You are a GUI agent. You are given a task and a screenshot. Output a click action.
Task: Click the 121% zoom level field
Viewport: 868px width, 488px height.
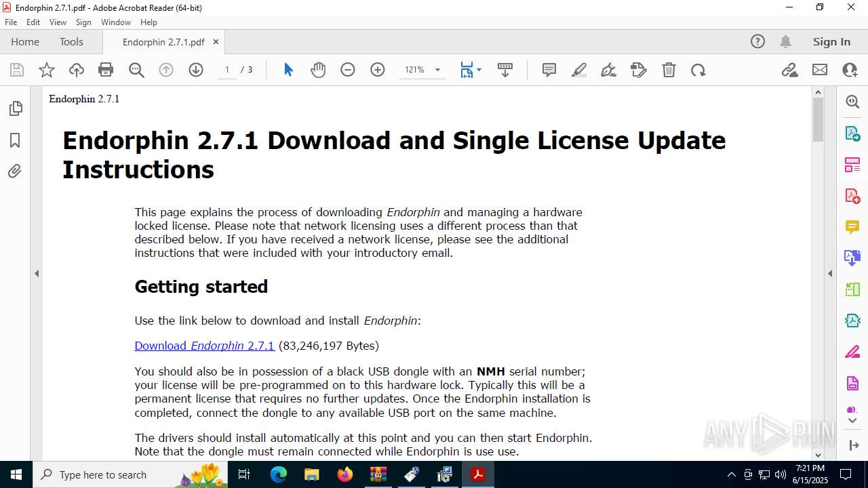coord(414,70)
